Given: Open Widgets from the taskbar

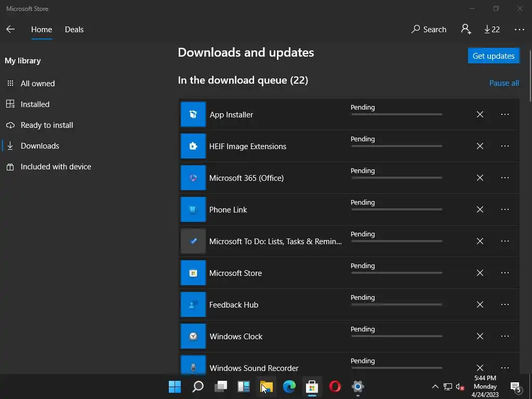Looking at the screenshot, I should click(244, 387).
